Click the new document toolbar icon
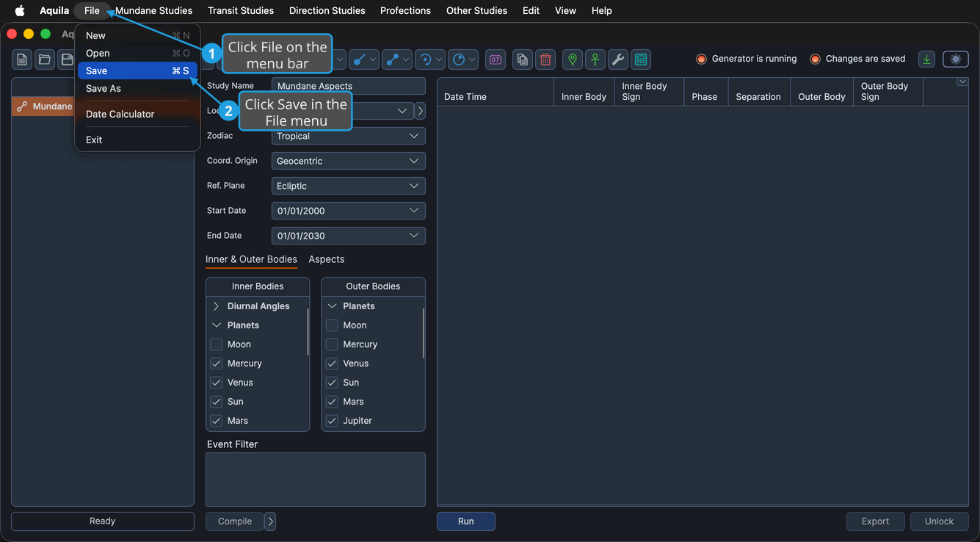980x542 pixels. 22,59
